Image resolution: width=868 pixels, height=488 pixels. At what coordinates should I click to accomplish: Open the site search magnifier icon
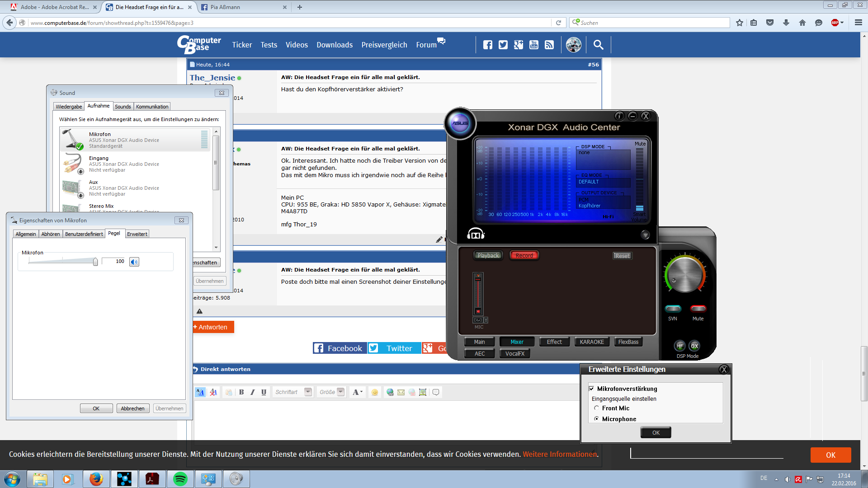598,45
